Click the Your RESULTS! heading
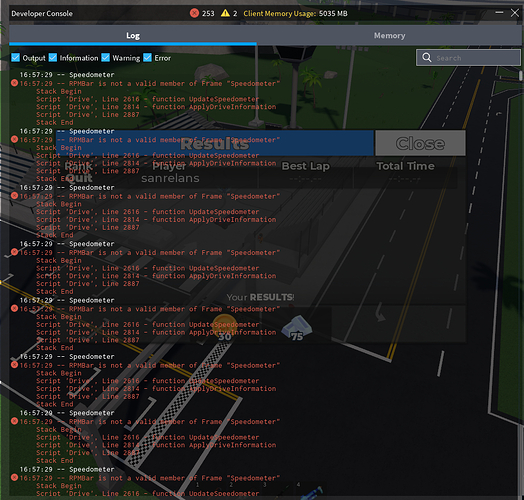This screenshot has width=524, height=500. (260, 297)
